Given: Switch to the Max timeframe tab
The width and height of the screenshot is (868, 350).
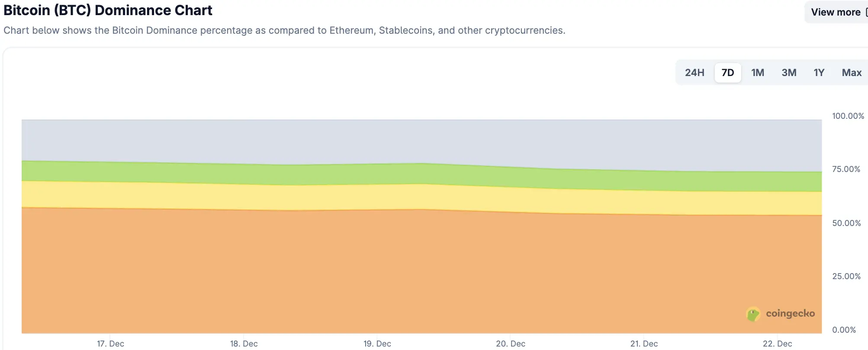Looking at the screenshot, I should 851,72.
